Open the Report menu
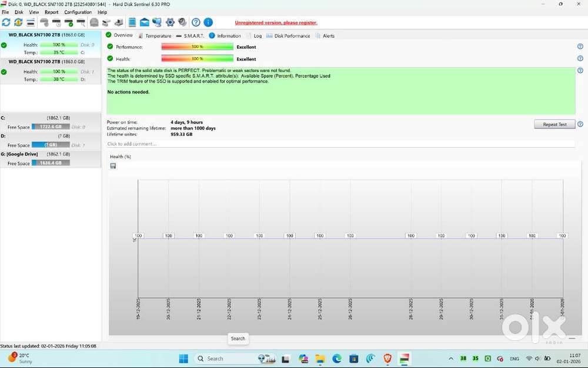The image size is (588, 368). click(52, 12)
